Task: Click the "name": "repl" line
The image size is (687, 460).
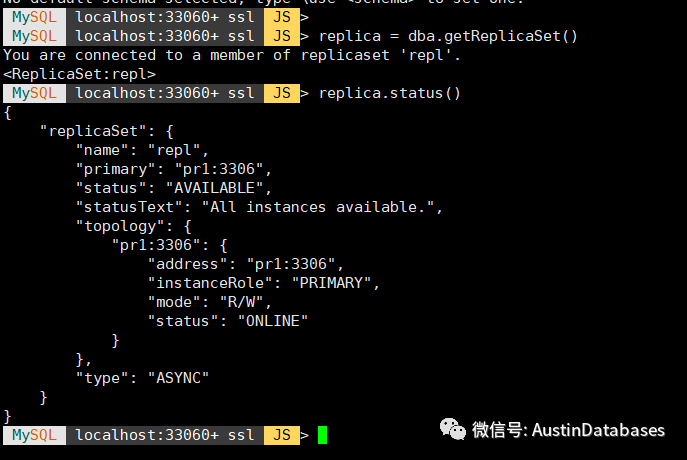Action: click(x=142, y=150)
